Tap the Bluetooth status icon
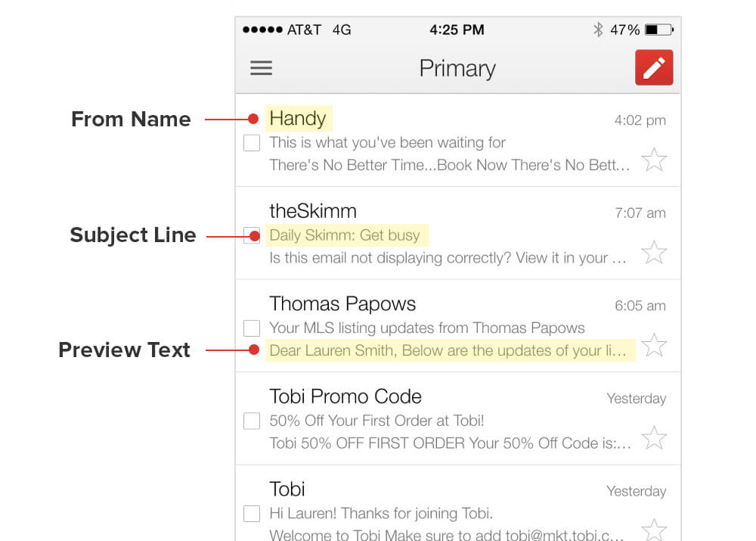Viewport: 756px width, 541px height. click(x=598, y=30)
